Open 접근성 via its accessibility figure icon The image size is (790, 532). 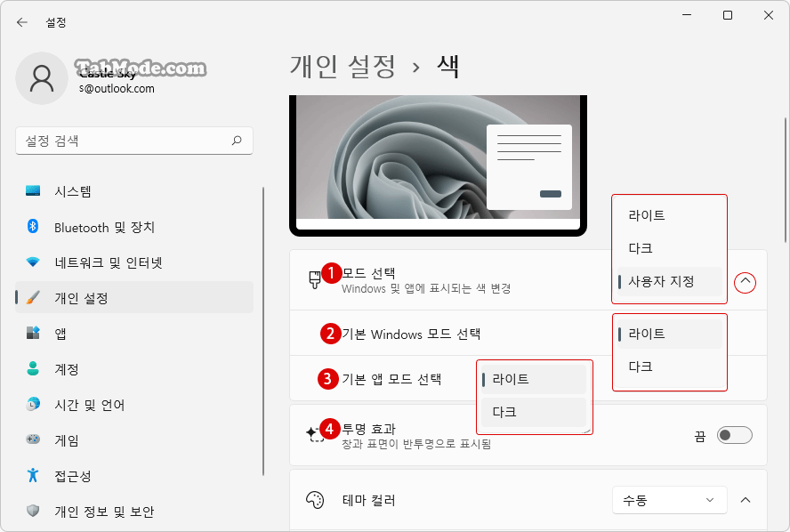(x=33, y=475)
